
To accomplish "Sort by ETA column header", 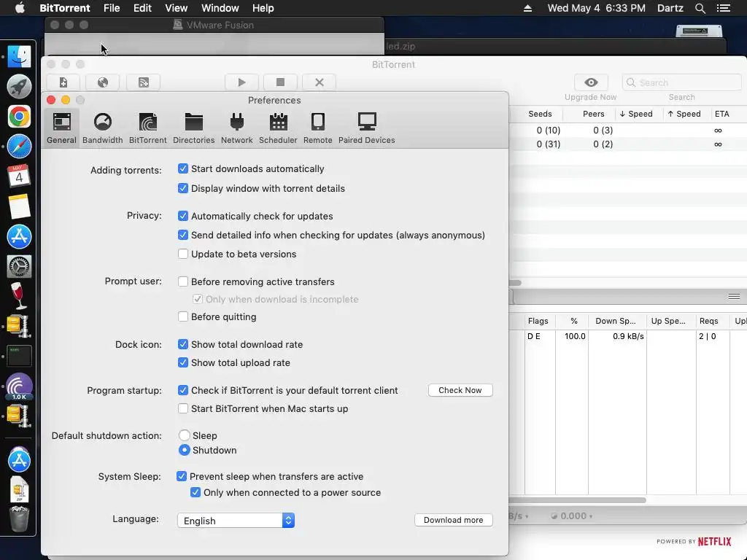I will (x=721, y=114).
